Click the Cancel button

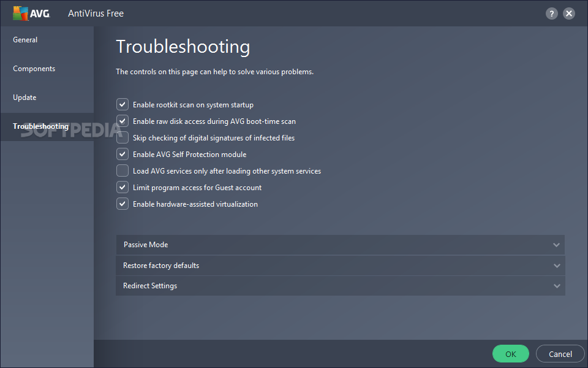560,354
